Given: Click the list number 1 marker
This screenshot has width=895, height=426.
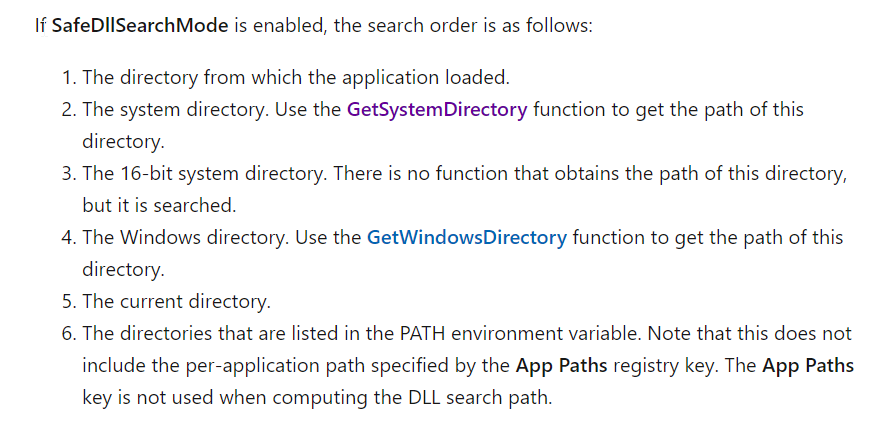Looking at the screenshot, I should (x=66, y=78).
